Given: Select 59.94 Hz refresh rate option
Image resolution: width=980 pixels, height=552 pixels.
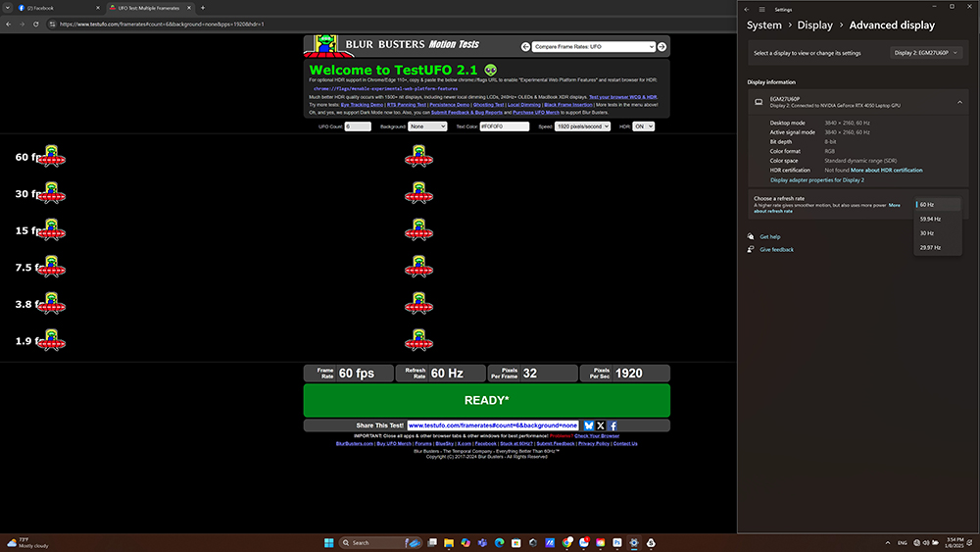Looking at the screenshot, I should coord(938,219).
